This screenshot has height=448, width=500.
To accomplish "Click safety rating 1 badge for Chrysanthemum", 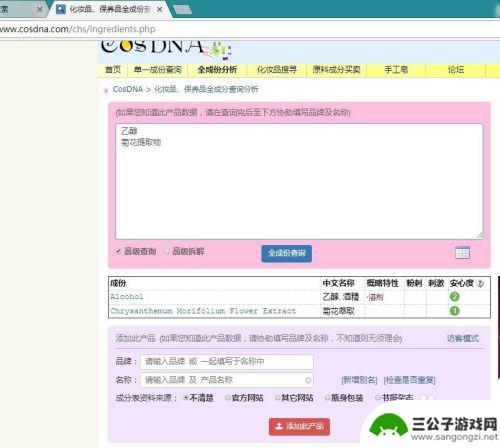I will tap(454, 311).
